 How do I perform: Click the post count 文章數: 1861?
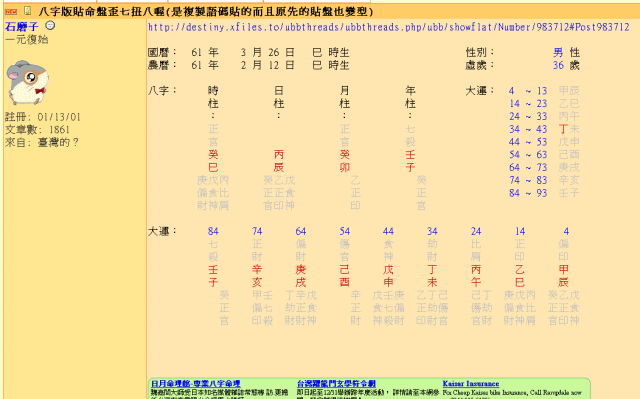tap(37, 130)
